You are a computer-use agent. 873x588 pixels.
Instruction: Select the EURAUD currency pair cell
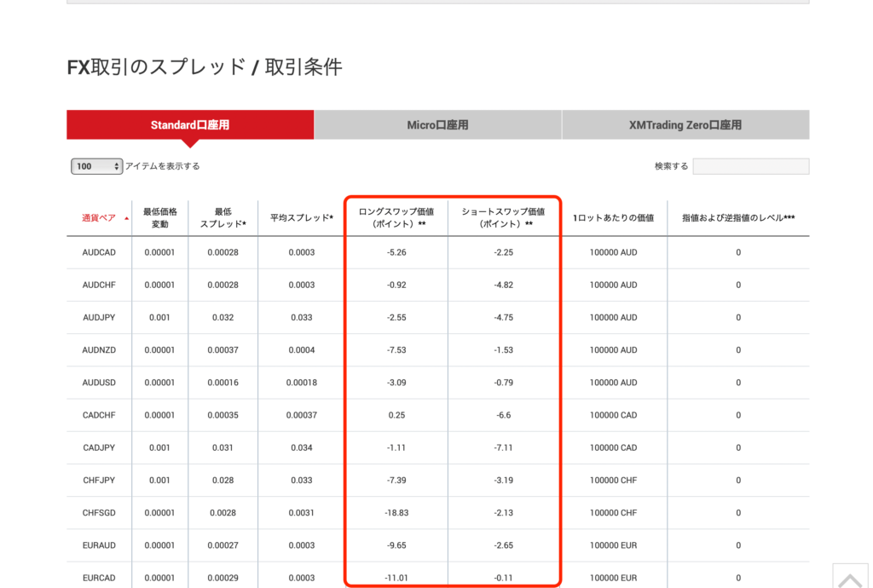(99, 545)
